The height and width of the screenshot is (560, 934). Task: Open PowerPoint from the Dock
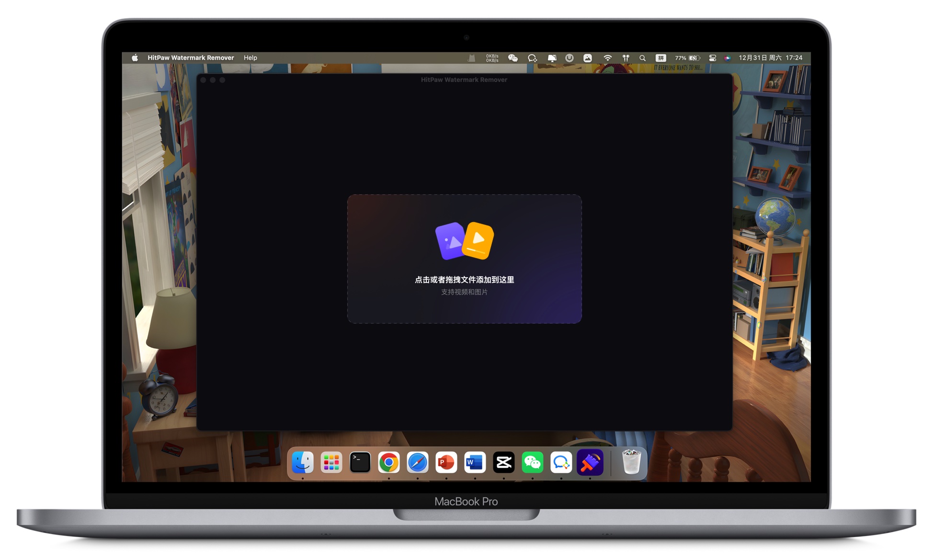446,462
